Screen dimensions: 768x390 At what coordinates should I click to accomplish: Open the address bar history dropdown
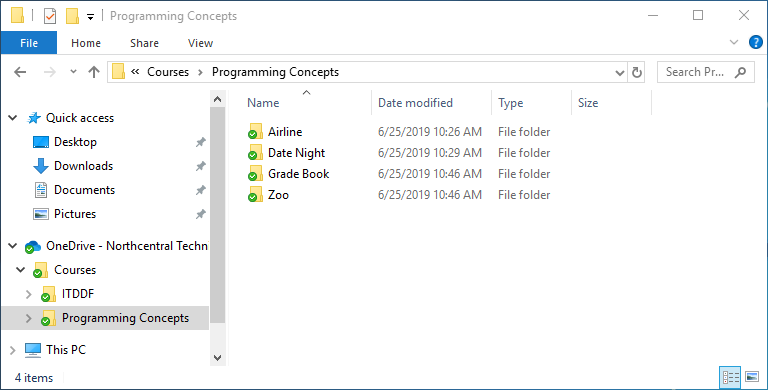pyautogui.click(x=620, y=73)
